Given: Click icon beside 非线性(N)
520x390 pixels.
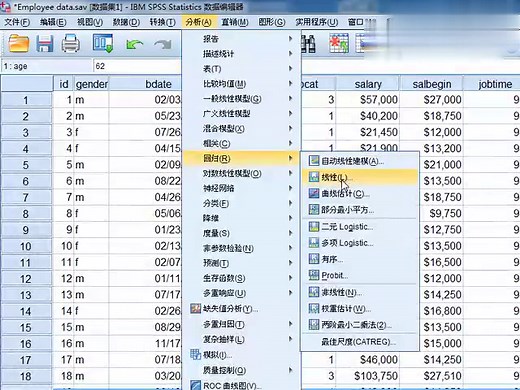Looking at the screenshot, I should pyautogui.click(x=314, y=292).
